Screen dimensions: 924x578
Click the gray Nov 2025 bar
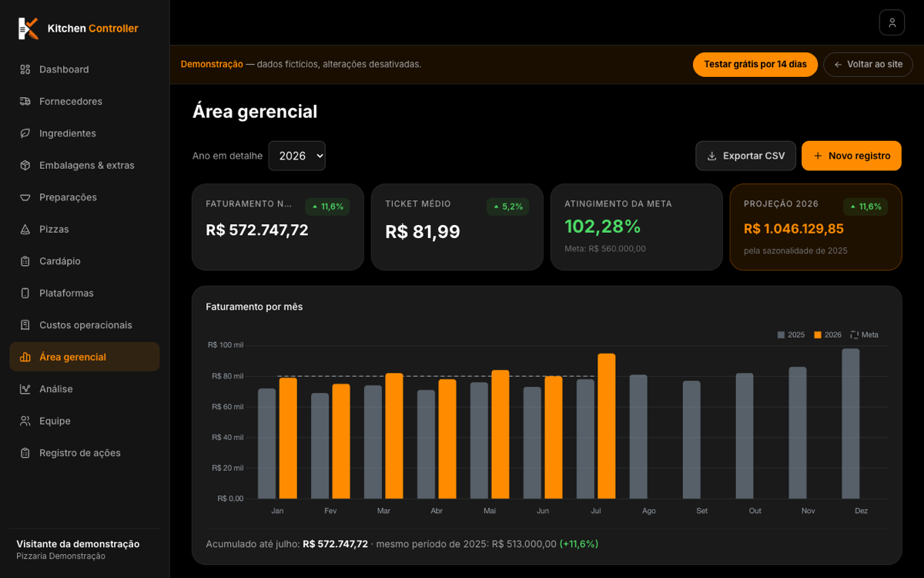(x=798, y=433)
